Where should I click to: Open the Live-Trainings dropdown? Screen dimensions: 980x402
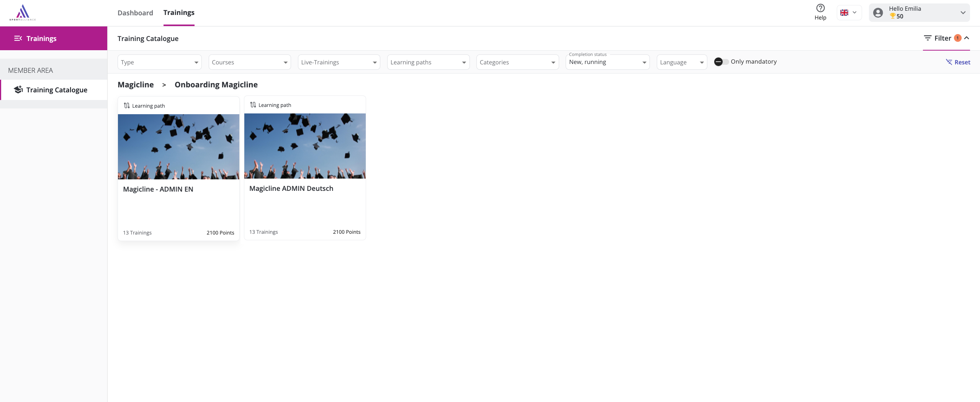coord(339,62)
